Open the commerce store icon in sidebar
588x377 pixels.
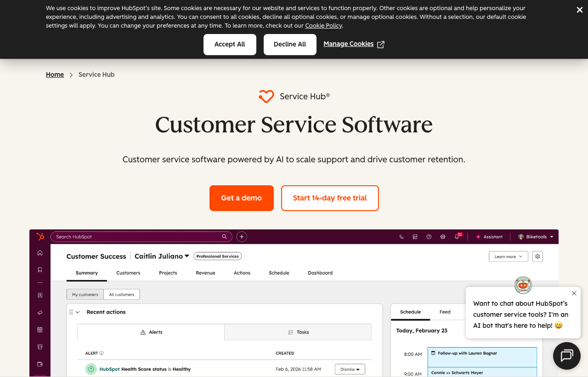click(40, 347)
